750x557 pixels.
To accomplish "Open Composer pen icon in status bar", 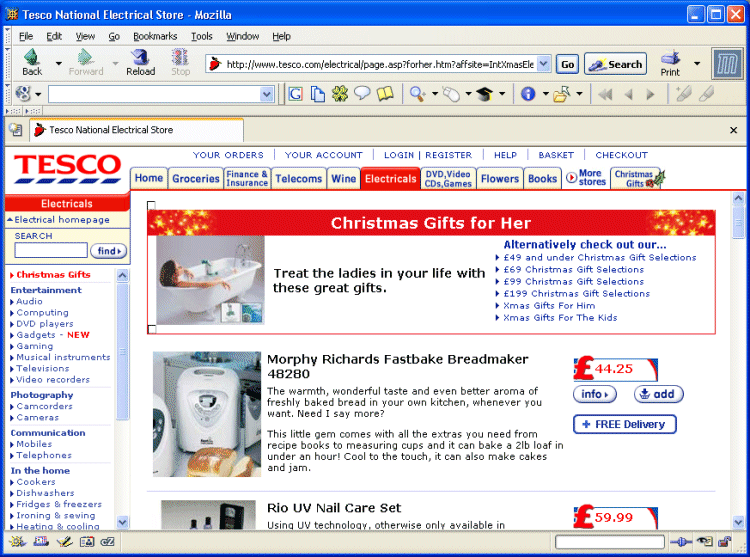I will tap(64, 542).
